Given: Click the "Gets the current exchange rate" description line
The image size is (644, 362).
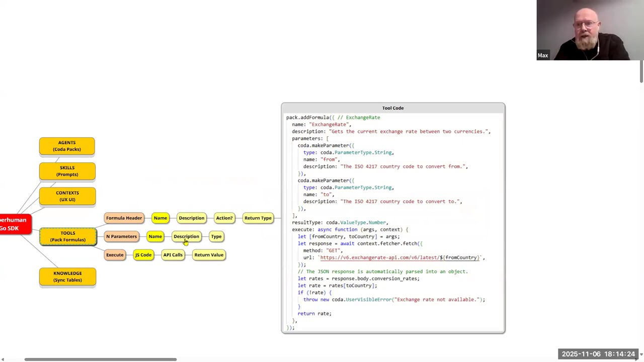Looking at the screenshot, I should pos(391,132).
